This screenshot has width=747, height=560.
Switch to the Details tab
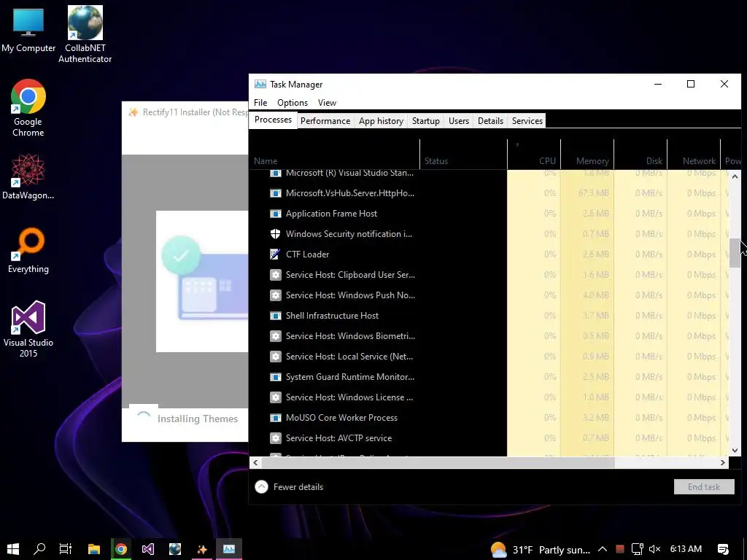(491, 121)
